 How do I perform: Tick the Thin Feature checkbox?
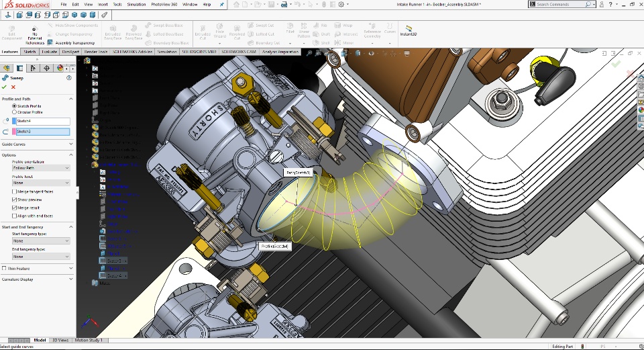pyautogui.click(x=5, y=268)
